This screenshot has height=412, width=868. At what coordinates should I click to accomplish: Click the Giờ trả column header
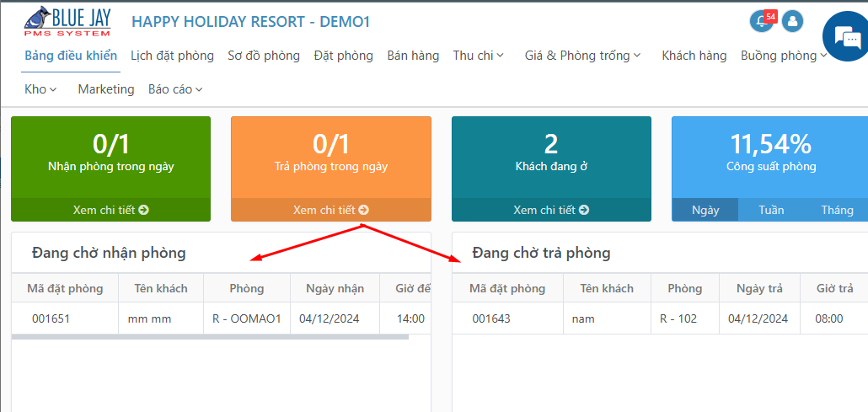coord(835,288)
